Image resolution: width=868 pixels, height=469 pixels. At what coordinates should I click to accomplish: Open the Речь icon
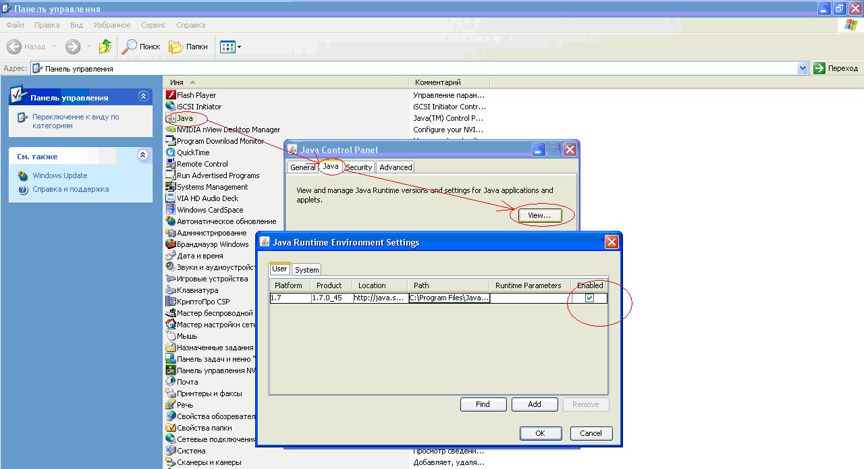coord(171,405)
